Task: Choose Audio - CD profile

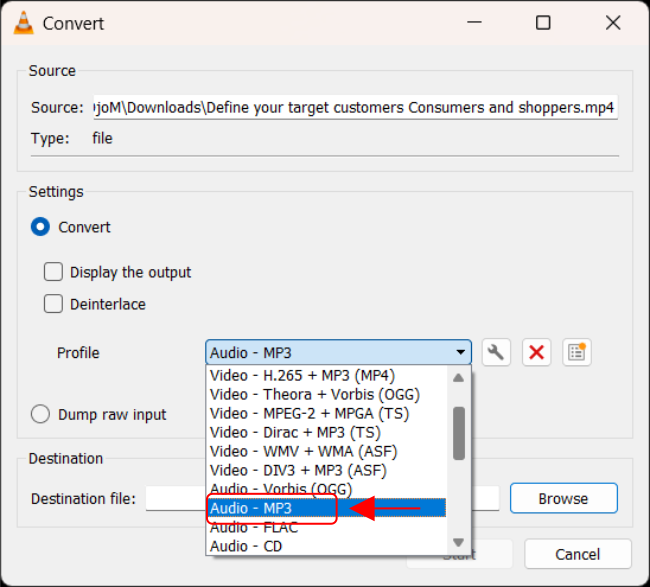Action: coord(326,546)
